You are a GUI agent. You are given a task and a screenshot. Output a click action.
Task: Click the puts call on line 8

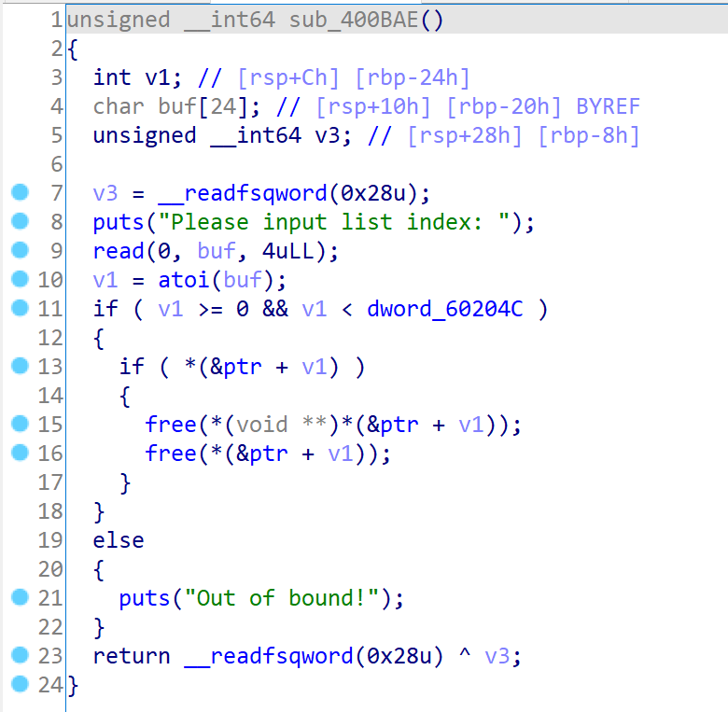pyautogui.click(x=119, y=222)
